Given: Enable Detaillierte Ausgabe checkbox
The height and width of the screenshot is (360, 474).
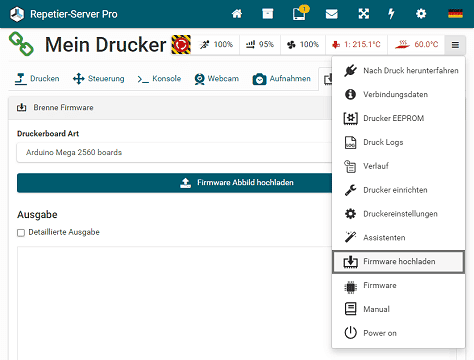Looking at the screenshot, I should 21,233.
